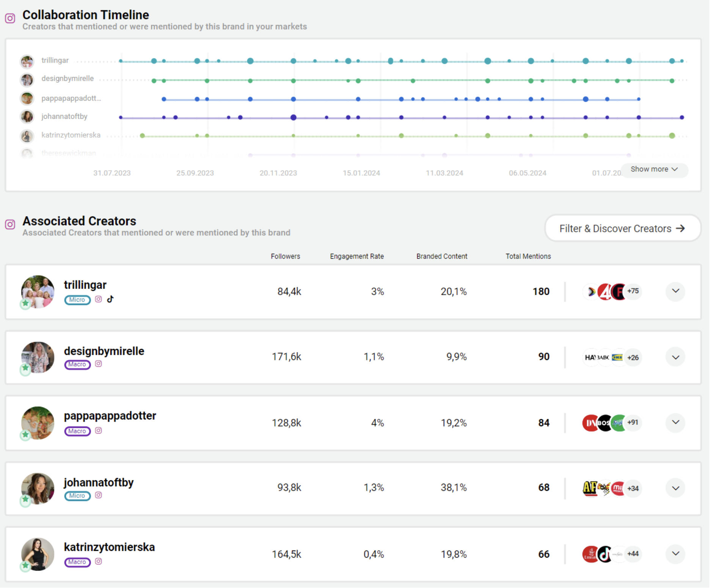Click Instagram icon under johannatoftby
Image resolution: width=710 pixels, height=588 pixels.
coord(99,495)
